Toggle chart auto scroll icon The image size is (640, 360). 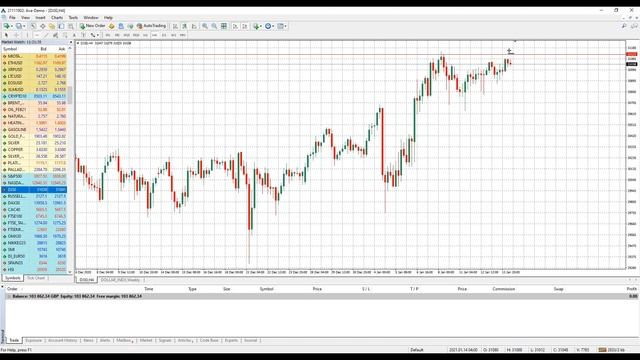point(235,26)
